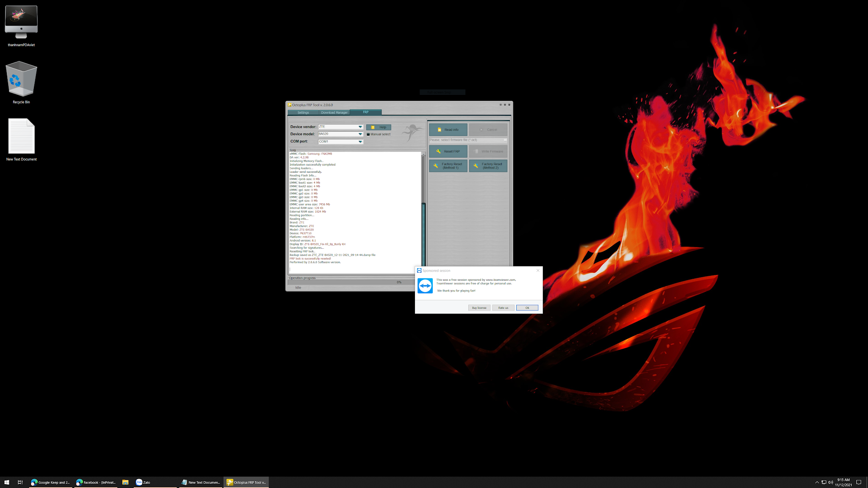This screenshot has height=488, width=868.
Task: Switch to the Settings tab
Action: point(303,112)
